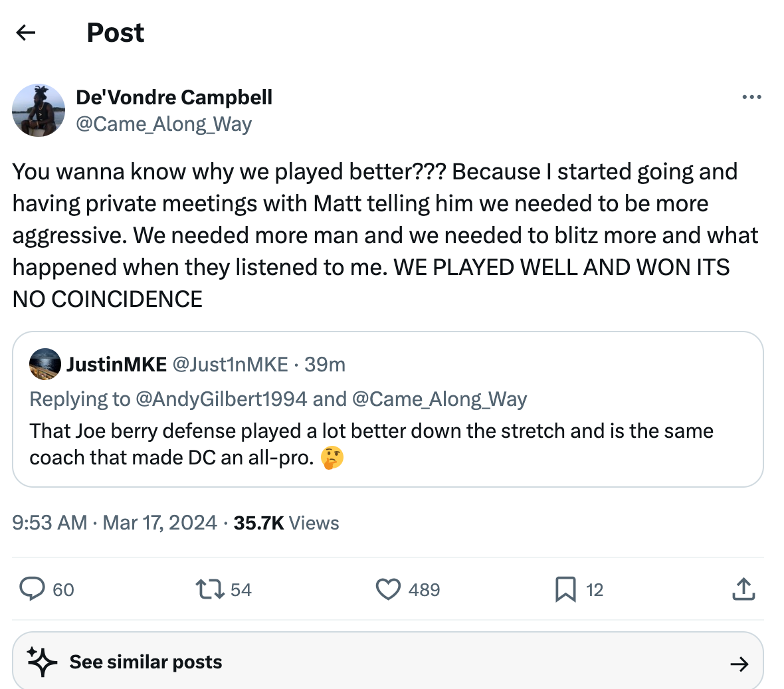The image size is (784, 689).
Task: Click JustinMKE's avatar in quoted post
Action: pos(45,364)
